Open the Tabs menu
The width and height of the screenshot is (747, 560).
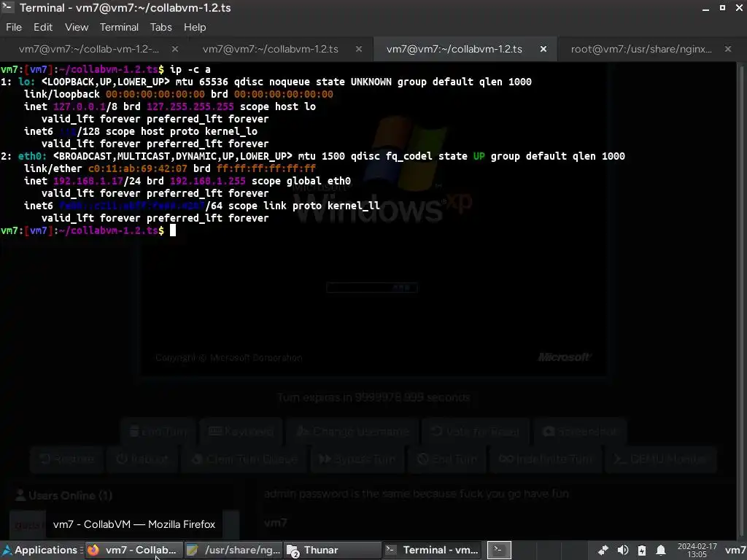(160, 27)
